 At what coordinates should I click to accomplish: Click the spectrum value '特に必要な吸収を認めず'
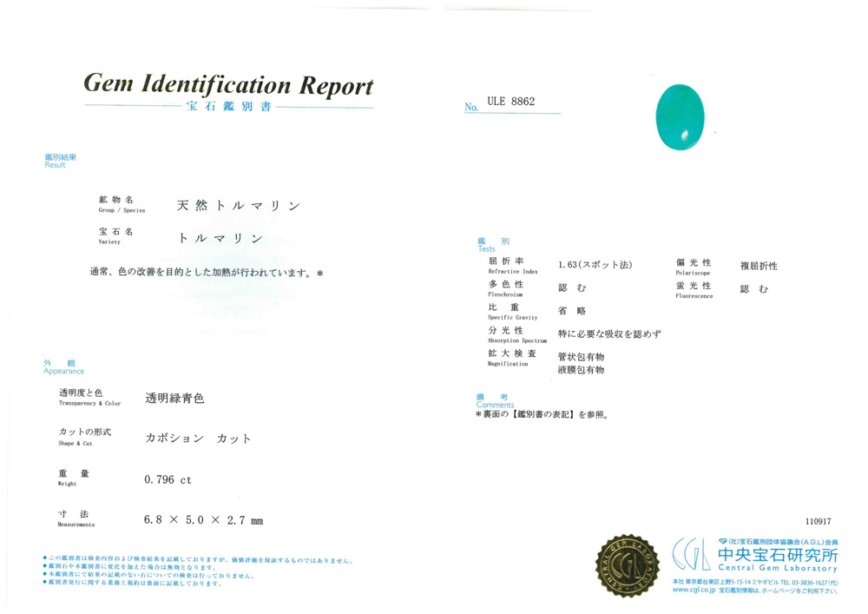tap(609, 333)
